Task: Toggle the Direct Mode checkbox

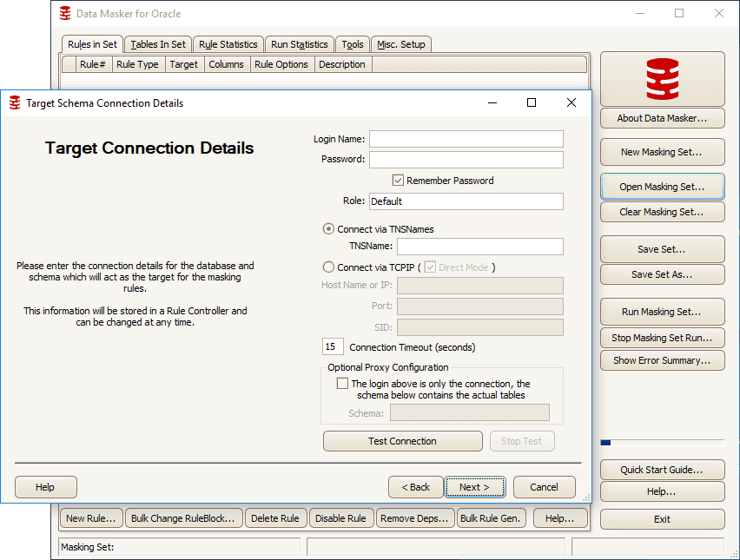Action: click(429, 267)
